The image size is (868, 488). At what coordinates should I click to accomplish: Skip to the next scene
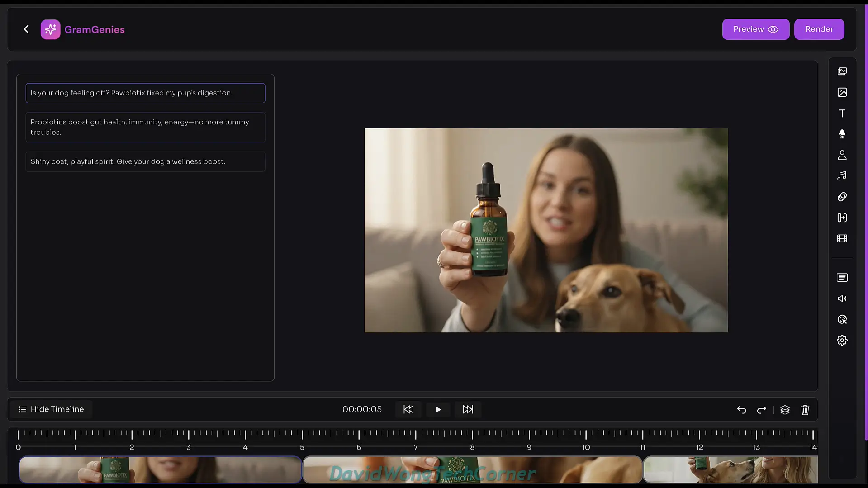pos(468,409)
